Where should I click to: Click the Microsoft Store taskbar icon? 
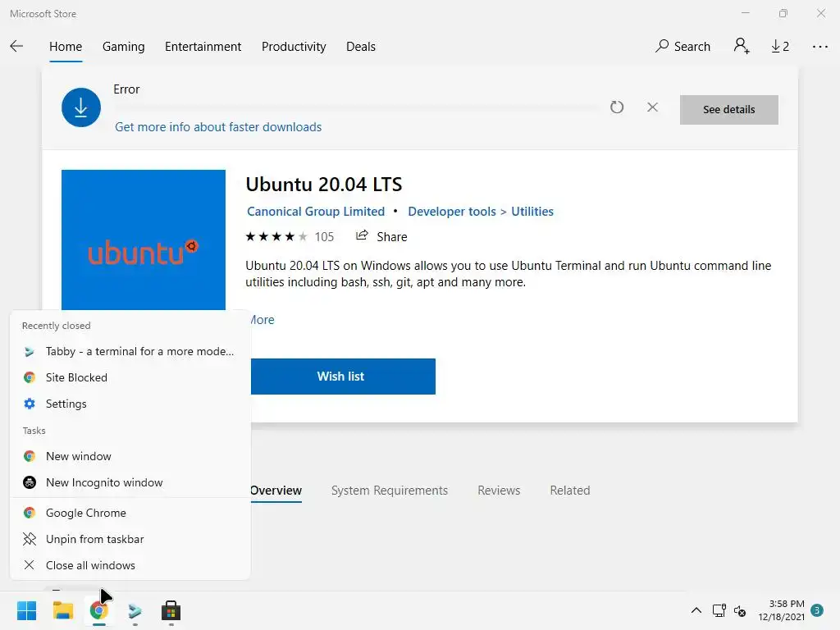(x=171, y=610)
